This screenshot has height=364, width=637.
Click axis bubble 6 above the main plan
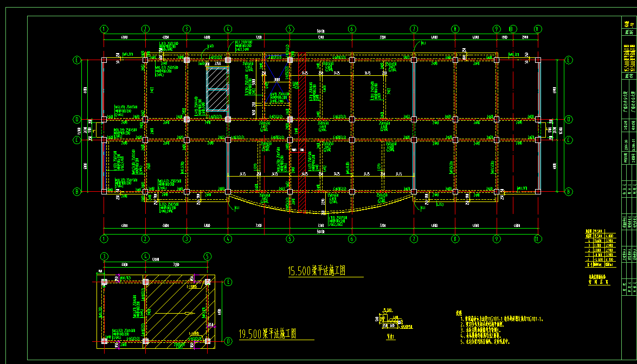[x=352, y=29]
